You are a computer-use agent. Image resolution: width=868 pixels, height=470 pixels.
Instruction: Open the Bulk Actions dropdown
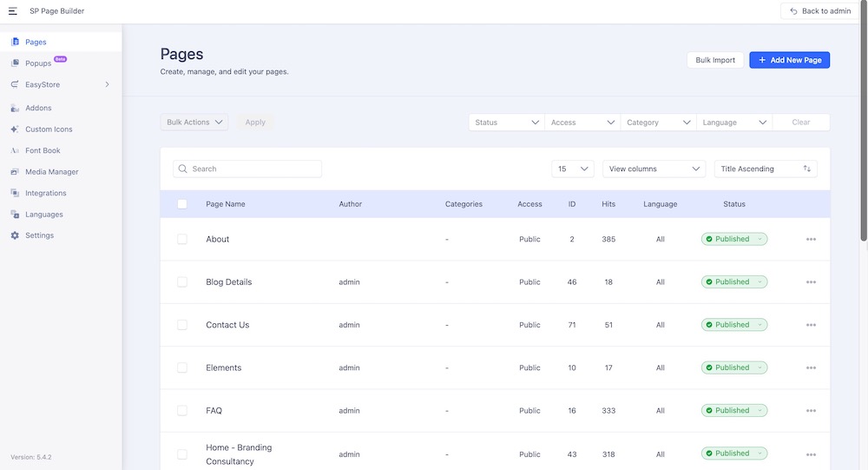[194, 122]
